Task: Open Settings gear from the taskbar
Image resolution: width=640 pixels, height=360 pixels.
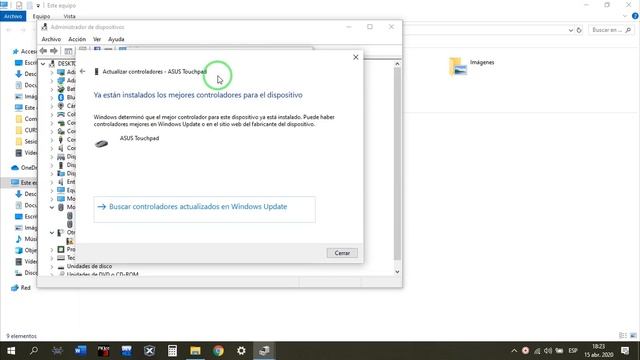Action: (241, 351)
